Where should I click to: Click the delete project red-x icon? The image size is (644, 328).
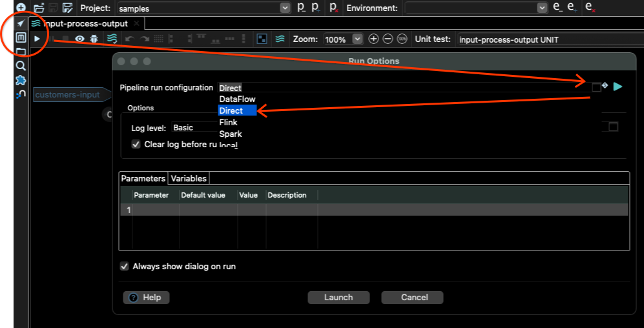[x=333, y=8]
